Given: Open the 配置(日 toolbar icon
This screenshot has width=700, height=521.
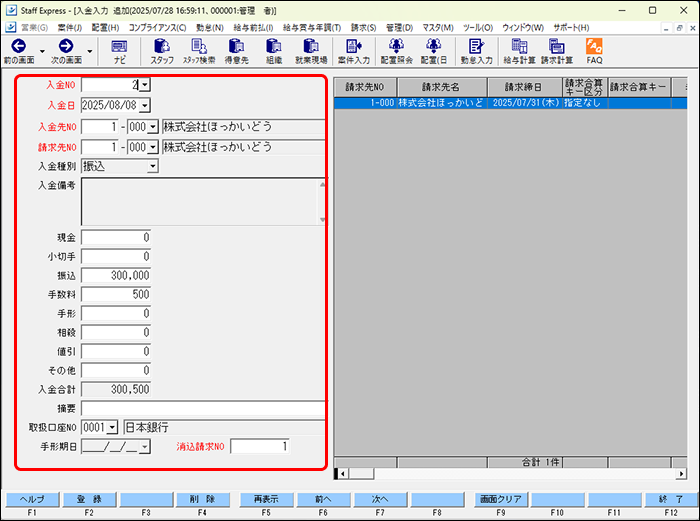Looking at the screenshot, I should click(x=433, y=46).
